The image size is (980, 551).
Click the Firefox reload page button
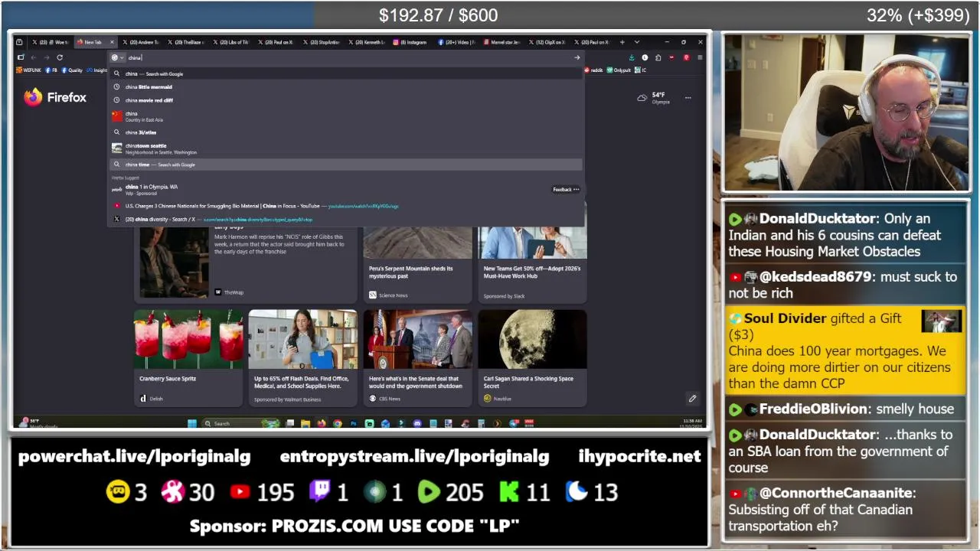60,57
